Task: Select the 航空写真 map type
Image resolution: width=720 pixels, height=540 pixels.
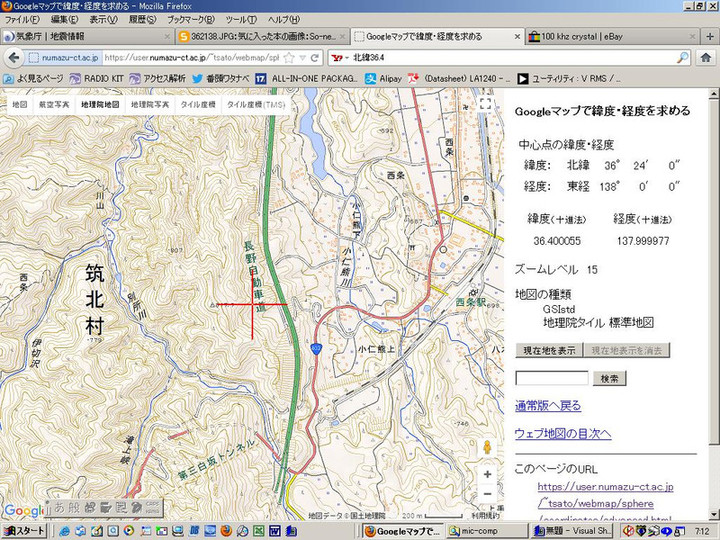Action: point(54,104)
